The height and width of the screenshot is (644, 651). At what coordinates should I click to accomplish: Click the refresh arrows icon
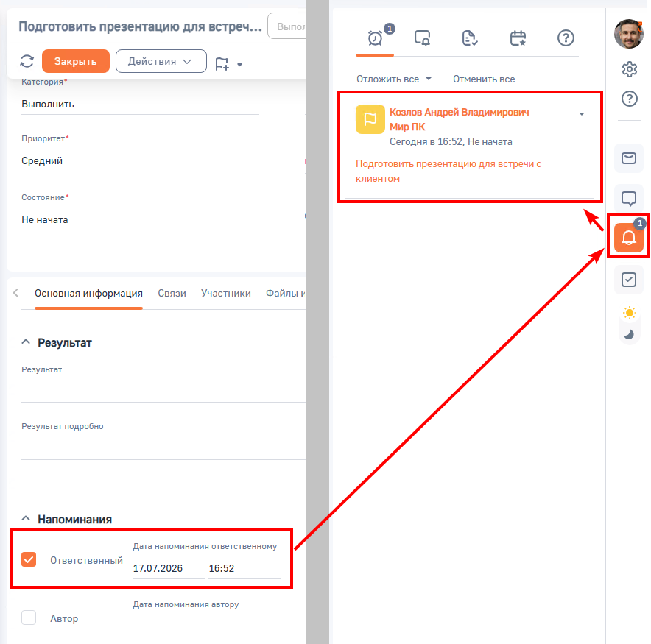pos(27,61)
